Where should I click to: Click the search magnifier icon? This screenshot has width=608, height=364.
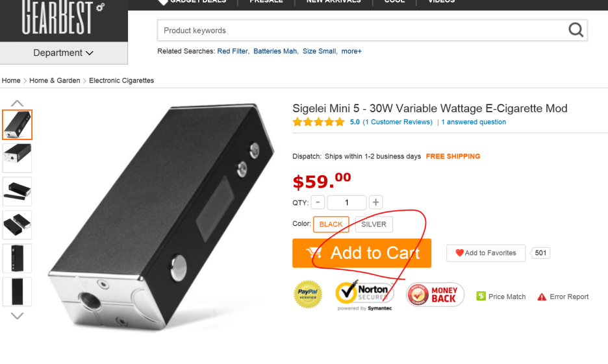coord(576,30)
